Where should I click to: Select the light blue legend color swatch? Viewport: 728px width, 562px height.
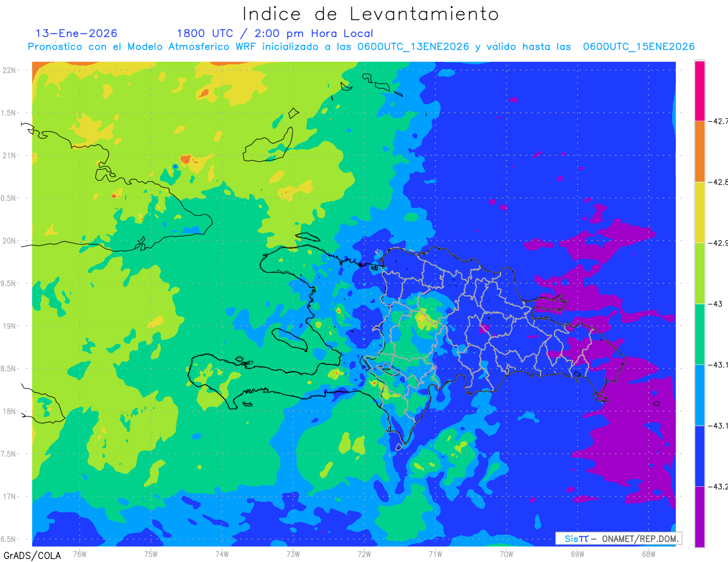tap(700, 395)
